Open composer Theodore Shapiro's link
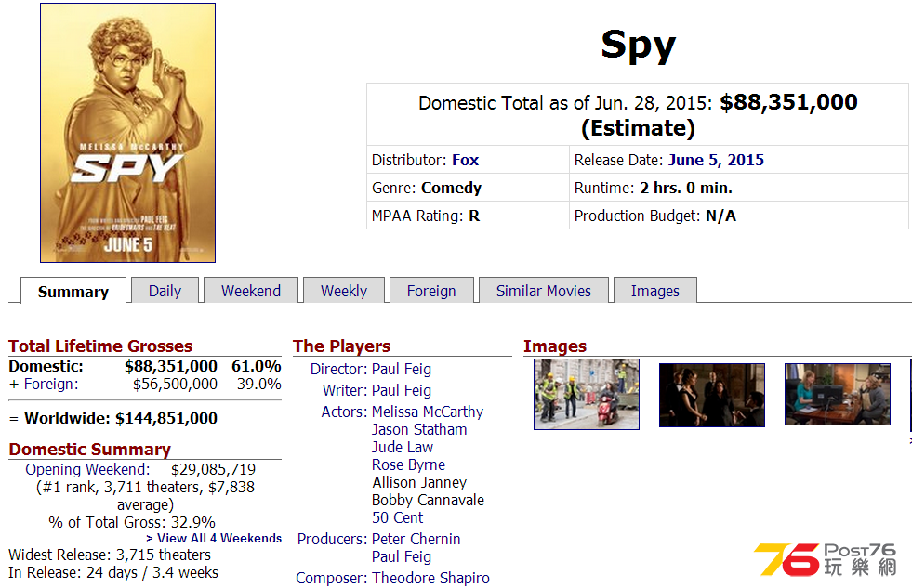 tap(430, 578)
